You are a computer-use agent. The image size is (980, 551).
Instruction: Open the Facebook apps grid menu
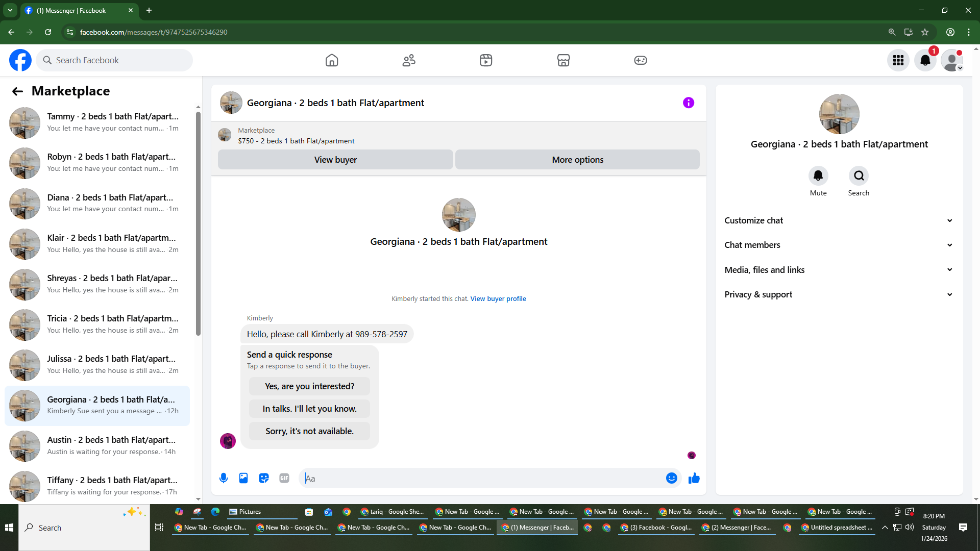[898, 60]
